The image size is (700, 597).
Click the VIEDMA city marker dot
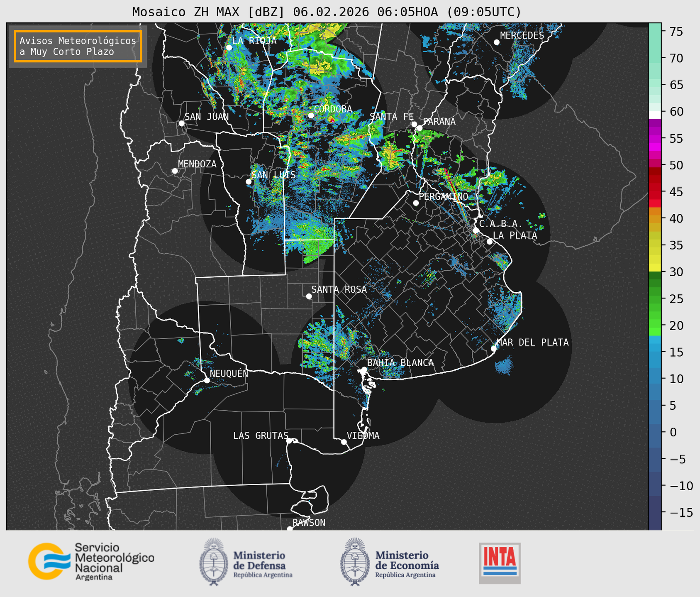344,442
